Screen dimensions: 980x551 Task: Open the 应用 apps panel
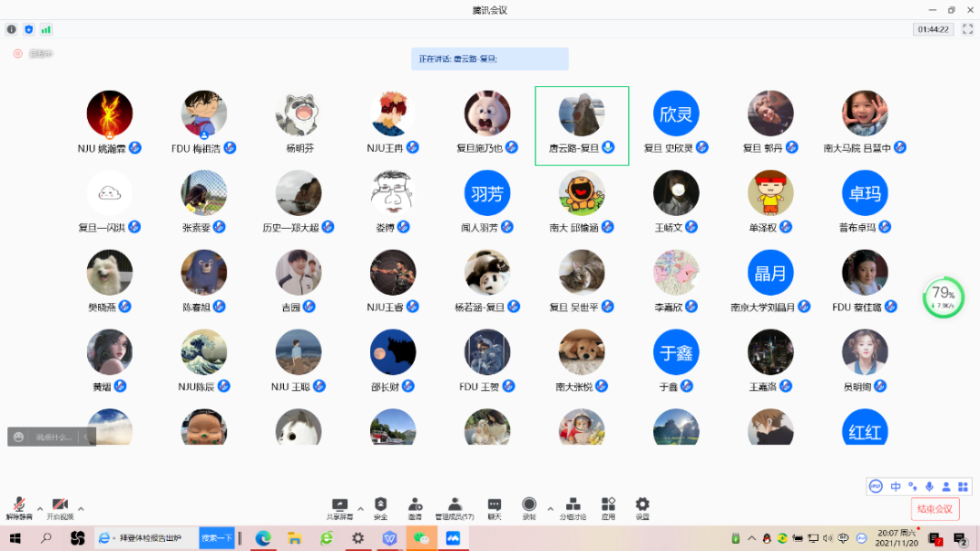608,507
